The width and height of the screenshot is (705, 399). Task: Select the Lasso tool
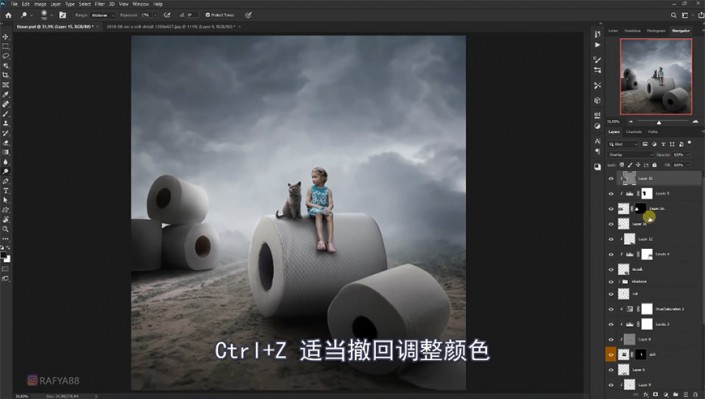coord(5,56)
